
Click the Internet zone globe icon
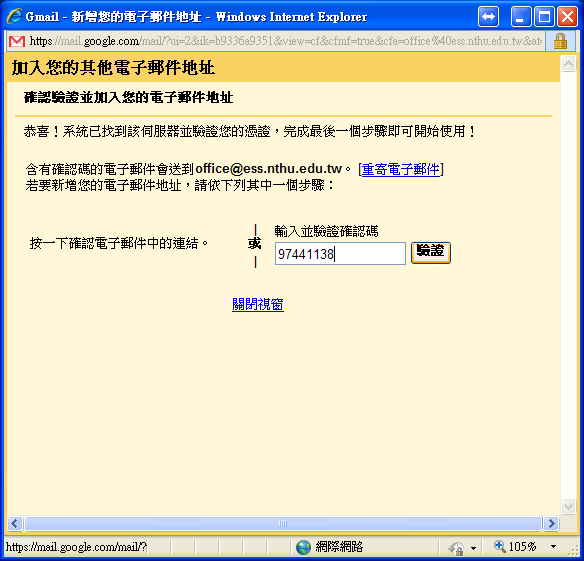(303, 547)
